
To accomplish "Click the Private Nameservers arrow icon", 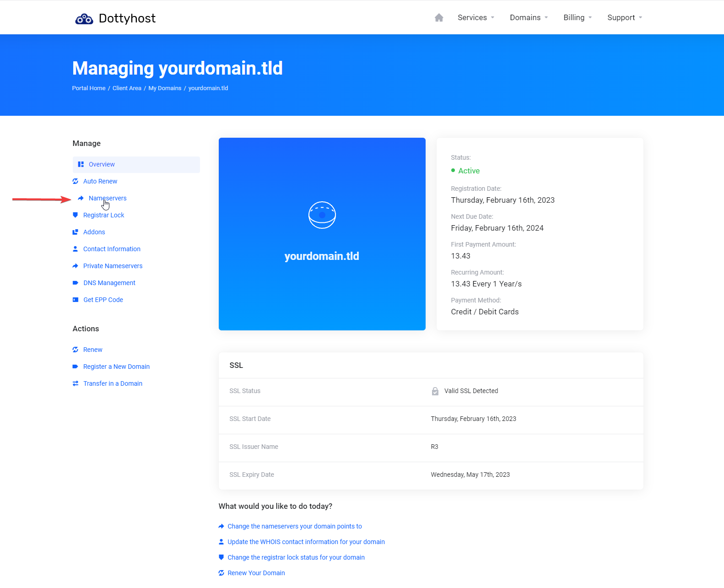I will click(76, 266).
